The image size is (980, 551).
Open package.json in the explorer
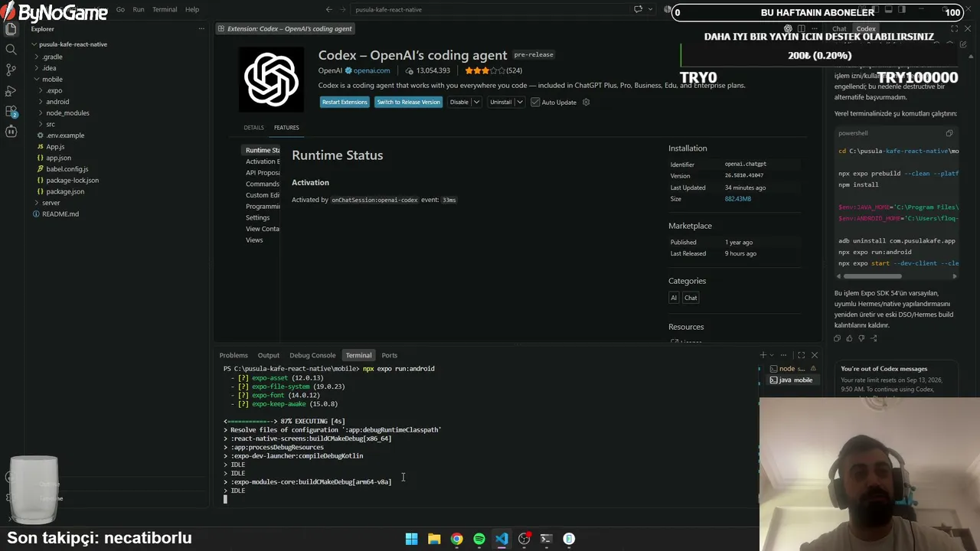[65, 191]
